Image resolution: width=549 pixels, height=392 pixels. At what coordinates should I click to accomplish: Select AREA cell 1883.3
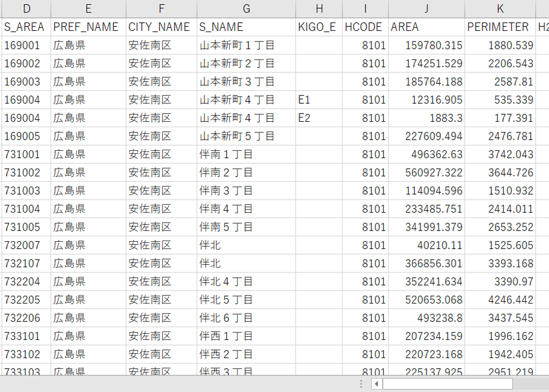pos(427,118)
